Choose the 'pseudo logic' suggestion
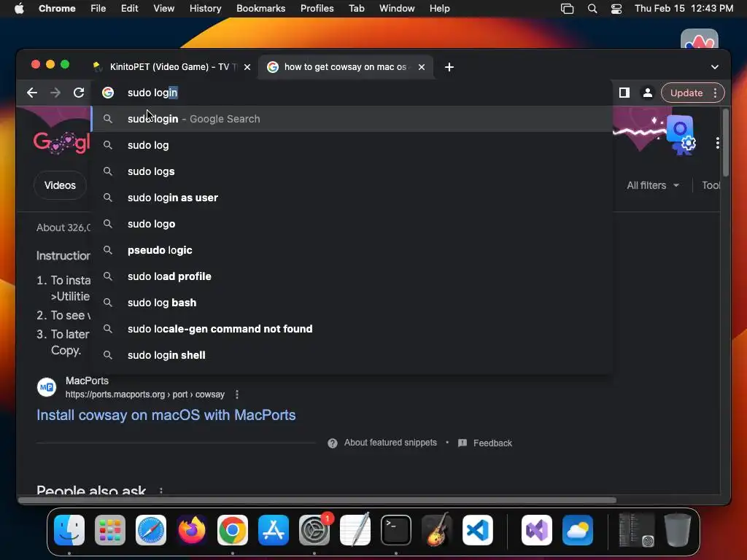The height and width of the screenshot is (560, 747). point(352,250)
